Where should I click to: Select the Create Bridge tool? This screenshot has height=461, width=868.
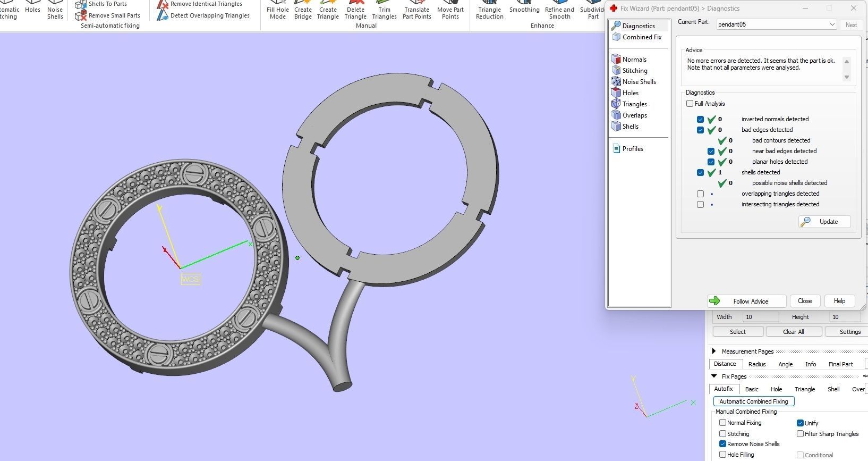click(303, 10)
